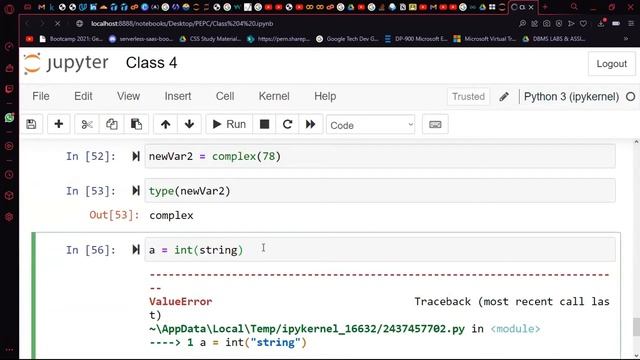Open the File menu
This screenshot has height=360, width=640.
coord(41,96)
